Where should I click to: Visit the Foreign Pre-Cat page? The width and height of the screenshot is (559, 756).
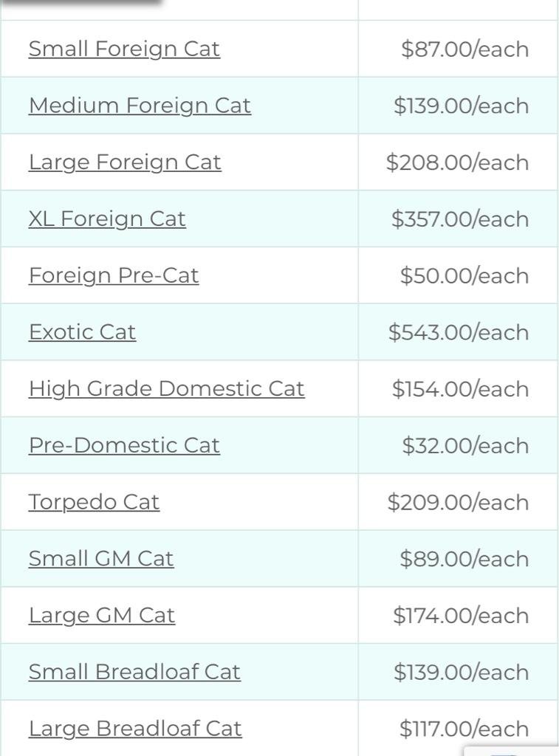click(114, 276)
